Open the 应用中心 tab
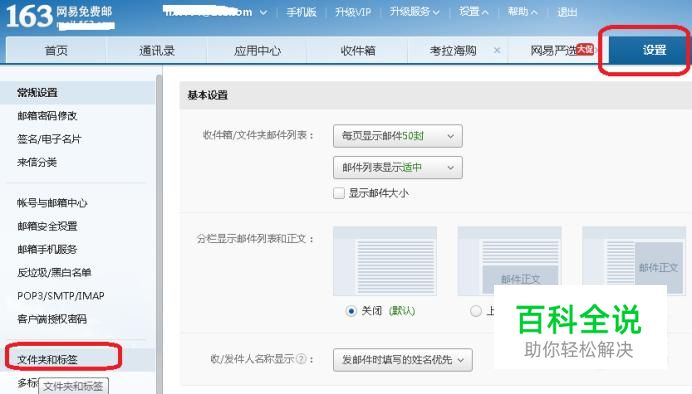Image resolution: width=692 pixels, height=394 pixels. 257,50
